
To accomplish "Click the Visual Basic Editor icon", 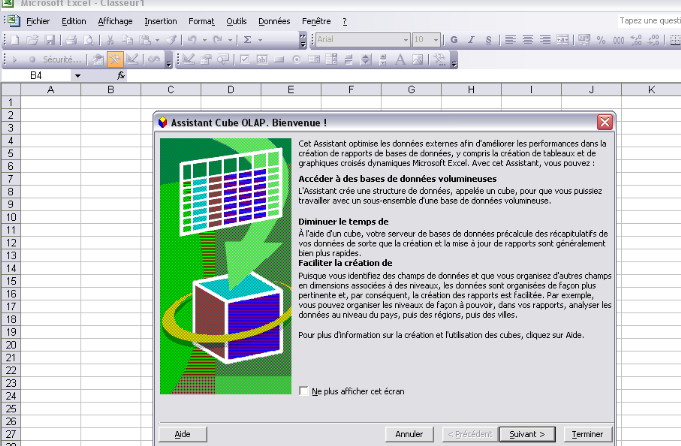I will click(98, 59).
